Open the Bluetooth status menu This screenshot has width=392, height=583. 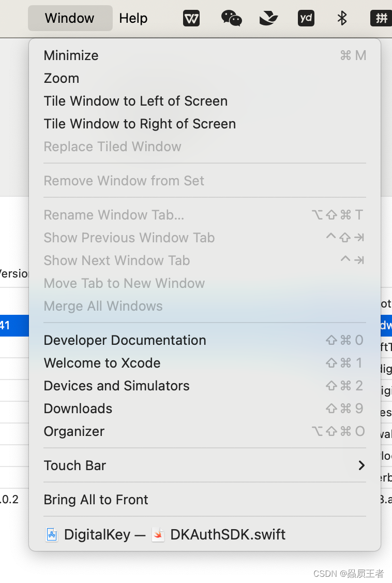(342, 18)
